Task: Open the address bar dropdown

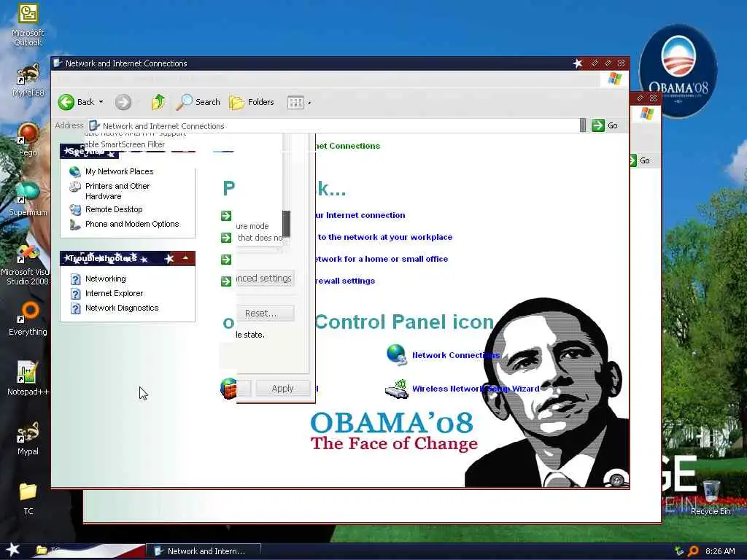Action: (x=583, y=125)
